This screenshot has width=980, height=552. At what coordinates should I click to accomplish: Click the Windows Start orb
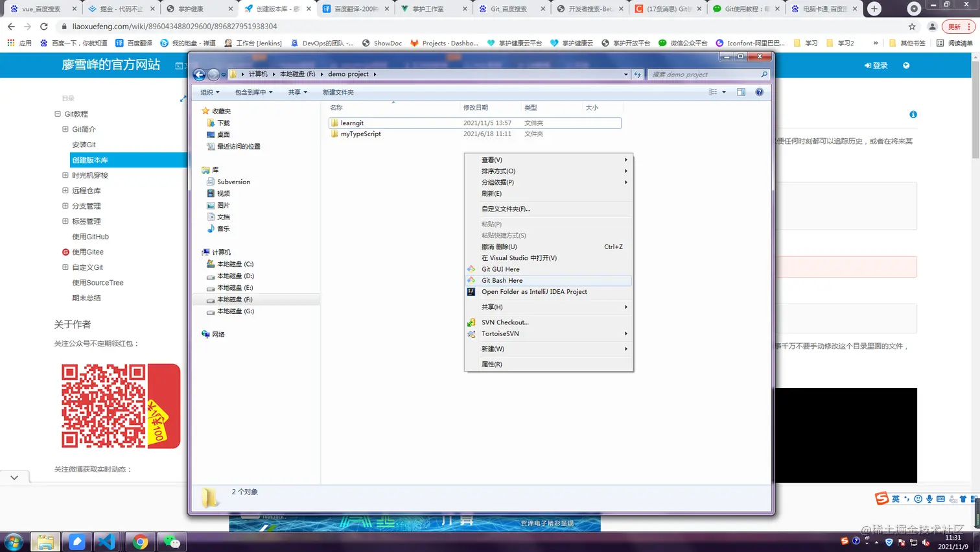tap(14, 542)
